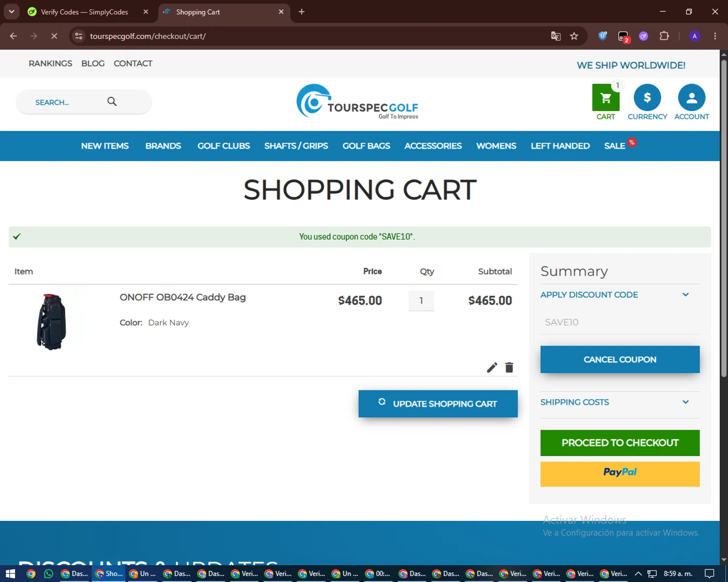Open the site information icon in address bar
728x582 pixels.
[x=79, y=36]
